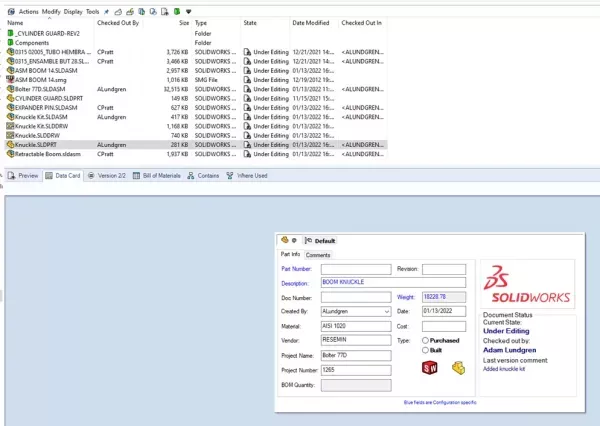Sort by Checked Out By column header
Image resolution: width=600 pixels, height=426 pixels.
118,23
